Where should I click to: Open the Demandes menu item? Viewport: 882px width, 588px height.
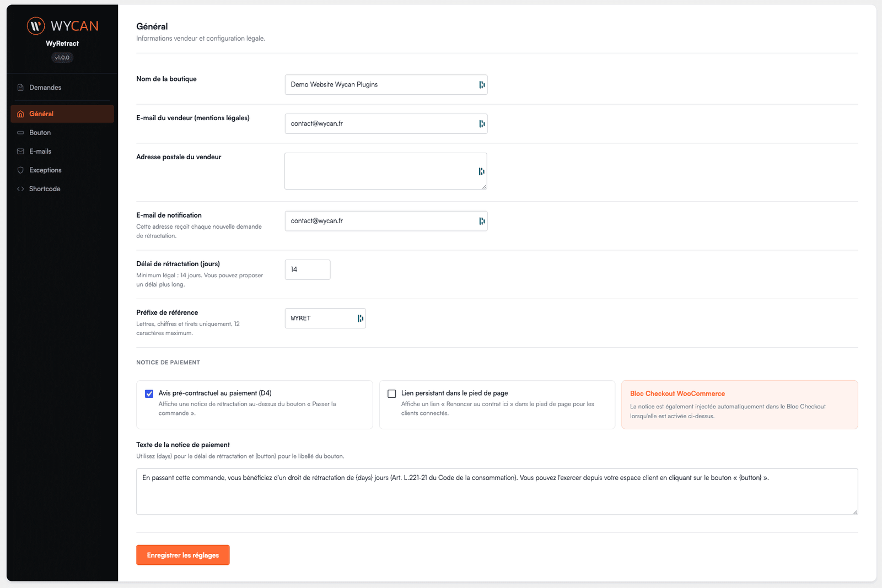pos(62,88)
